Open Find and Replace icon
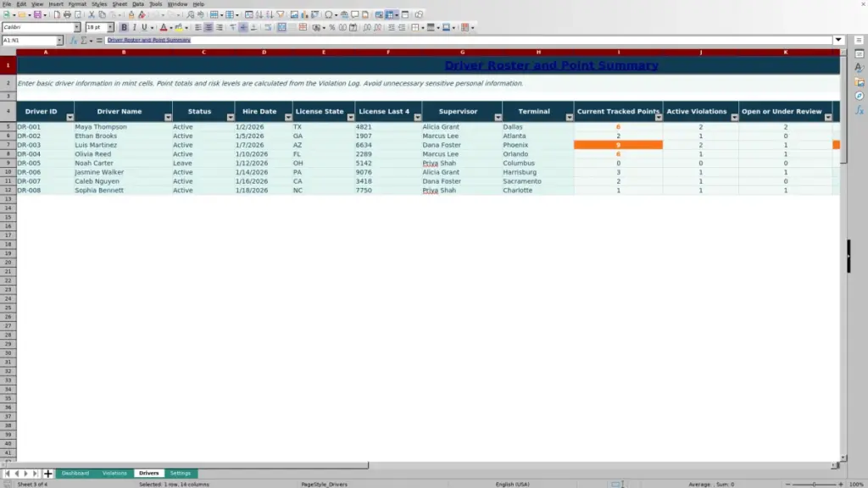Image resolution: width=868 pixels, height=488 pixels. click(x=190, y=15)
